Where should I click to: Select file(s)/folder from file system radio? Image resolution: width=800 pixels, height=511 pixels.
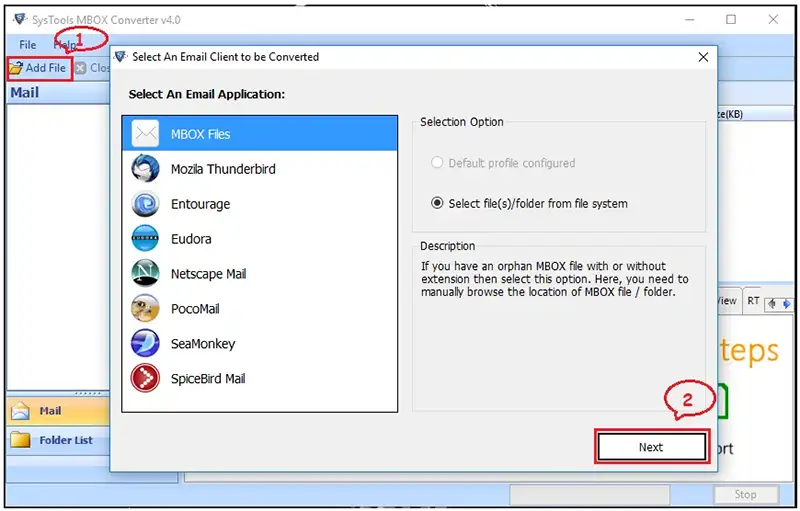click(437, 203)
